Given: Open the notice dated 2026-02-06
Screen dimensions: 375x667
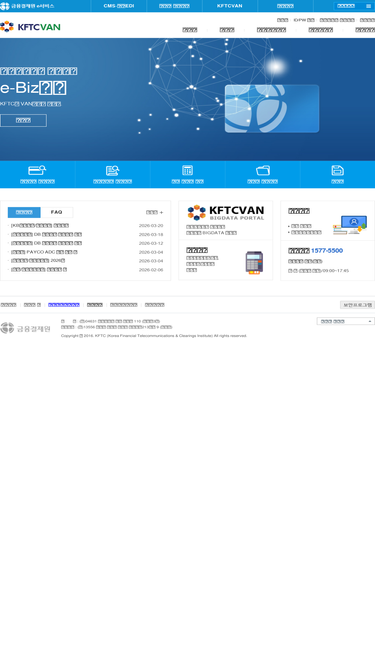Looking at the screenshot, I should [39, 270].
